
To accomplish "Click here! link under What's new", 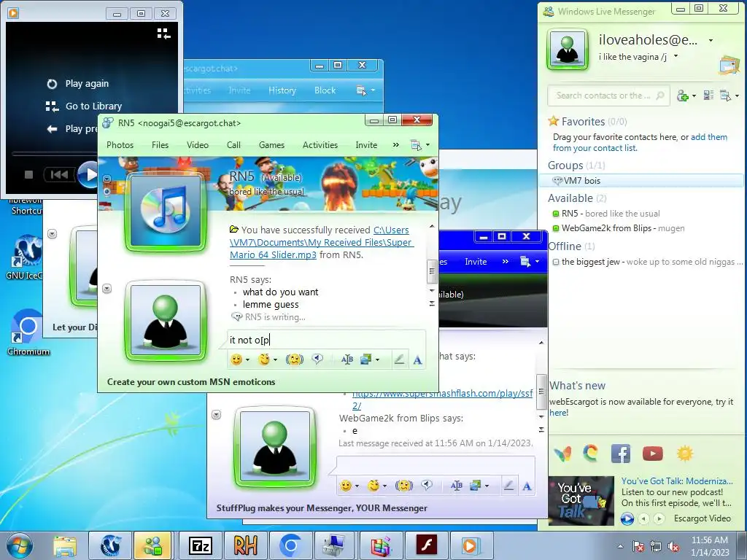I will tap(559, 413).
